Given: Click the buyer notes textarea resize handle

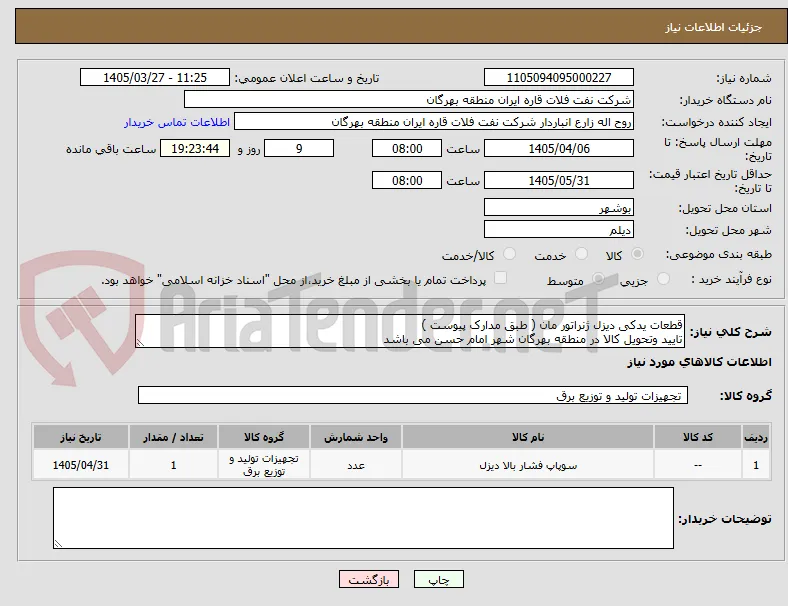Looking at the screenshot, I should [58, 544].
